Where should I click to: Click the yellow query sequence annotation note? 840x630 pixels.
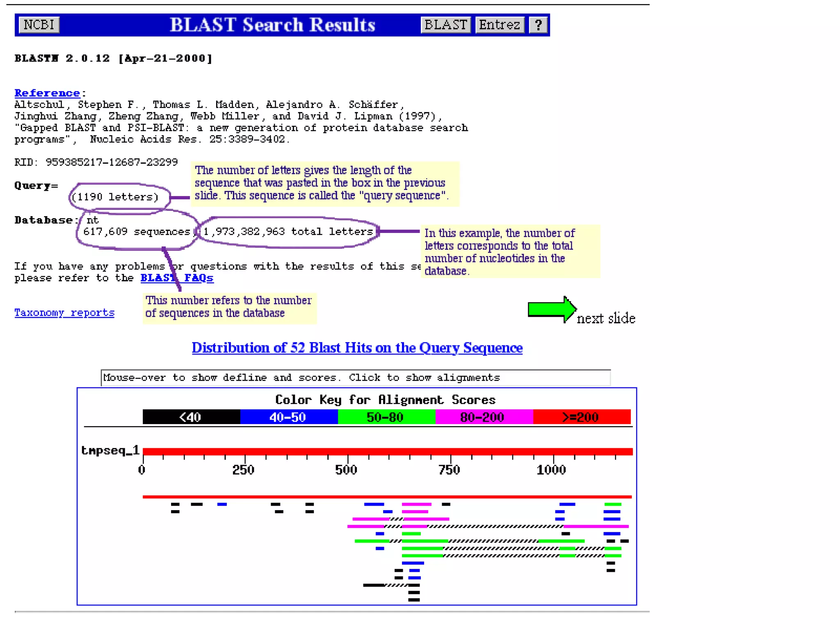(324, 183)
